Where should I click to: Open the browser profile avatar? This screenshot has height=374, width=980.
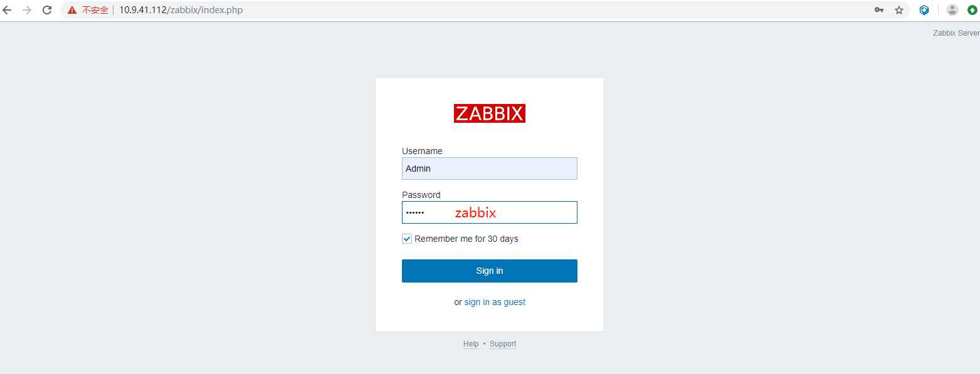click(x=952, y=10)
